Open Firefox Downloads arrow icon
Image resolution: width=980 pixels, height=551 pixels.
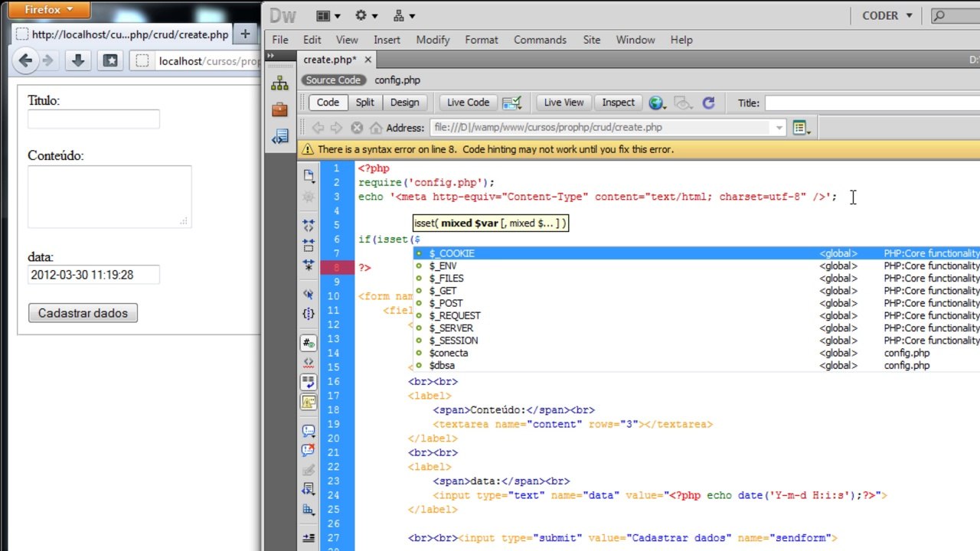click(77, 61)
